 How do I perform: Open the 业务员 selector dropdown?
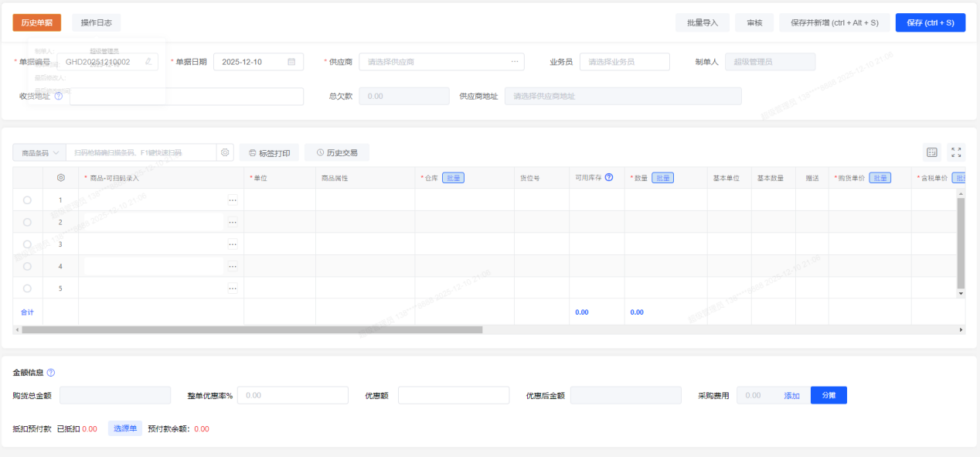624,62
